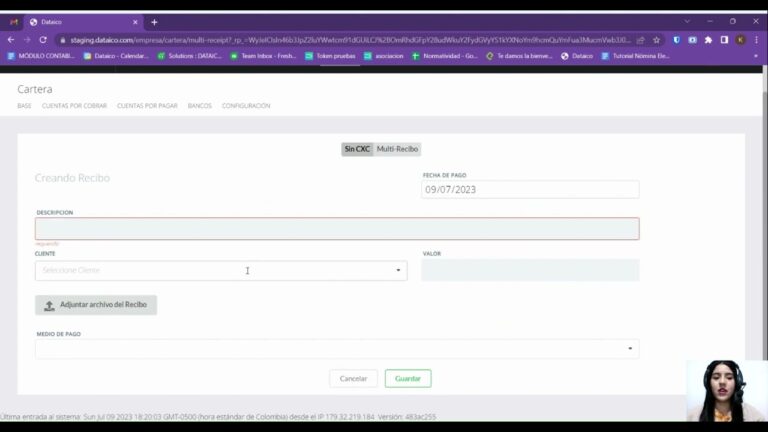Viewport: 768px width, 432px height.
Task: Click the Valor input field
Action: coord(530,270)
